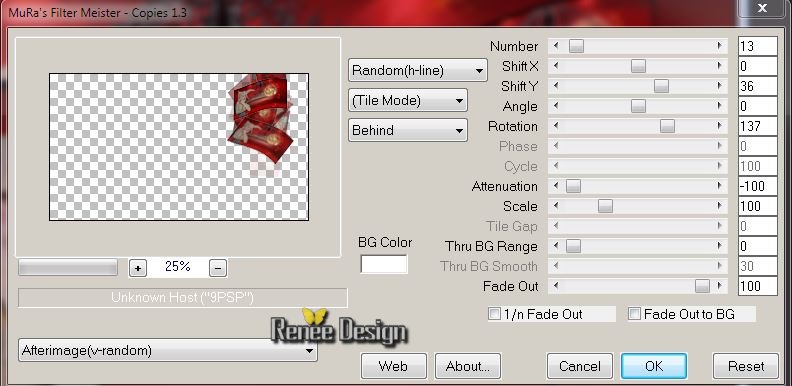Click the left arrow of Attenuation slider
792x386 pixels.
click(x=556, y=186)
